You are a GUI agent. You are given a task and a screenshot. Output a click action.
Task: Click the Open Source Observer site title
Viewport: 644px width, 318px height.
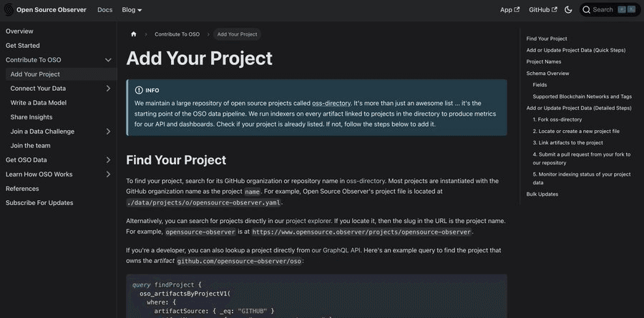(x=52, y=10)
